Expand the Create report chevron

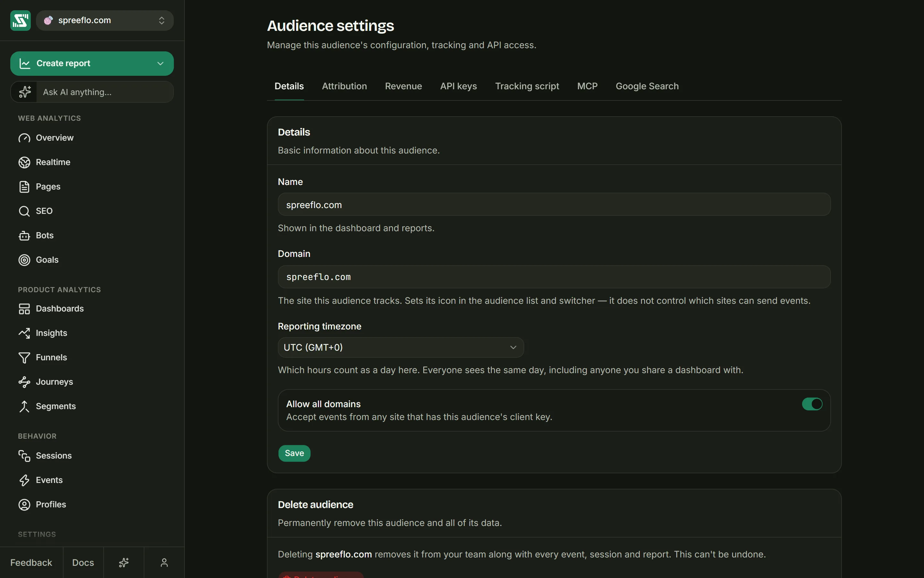(160, 64)
